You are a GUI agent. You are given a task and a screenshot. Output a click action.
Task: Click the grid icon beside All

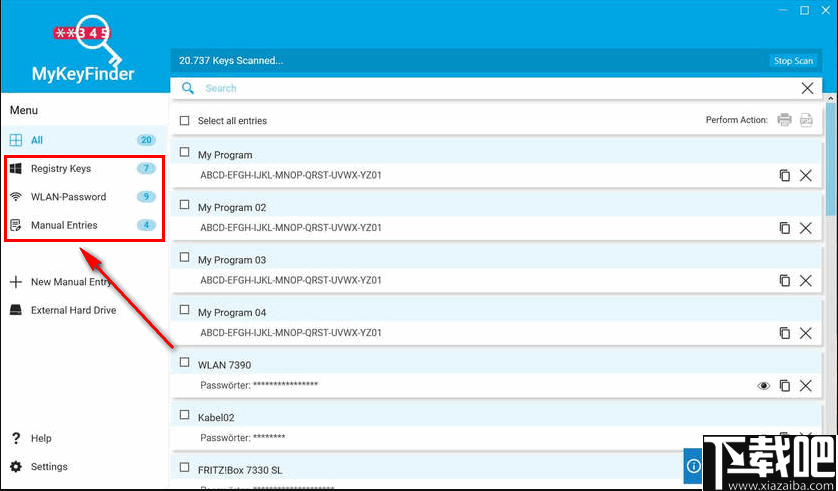tap(16, 140)
